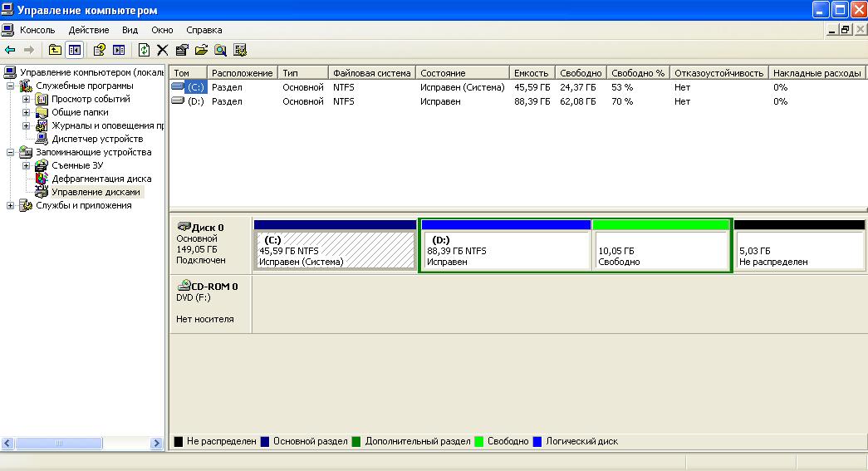868x471 pixels.
Task: Click the magnifier search toolbar icon
Action: click(221, 50)
